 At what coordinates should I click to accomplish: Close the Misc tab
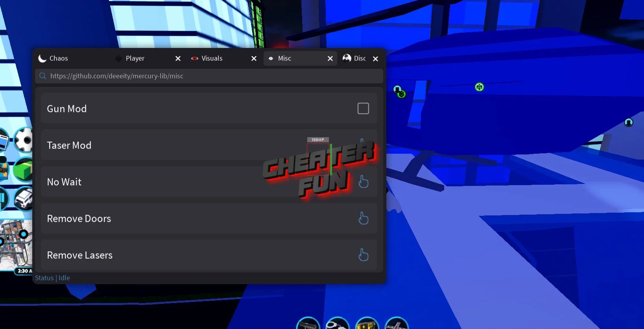(330, 59)
